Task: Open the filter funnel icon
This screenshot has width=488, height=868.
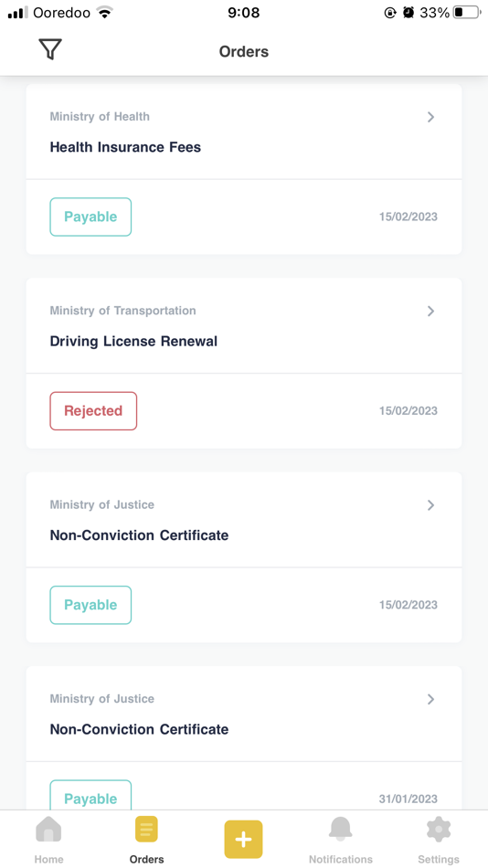Action: 50,50
